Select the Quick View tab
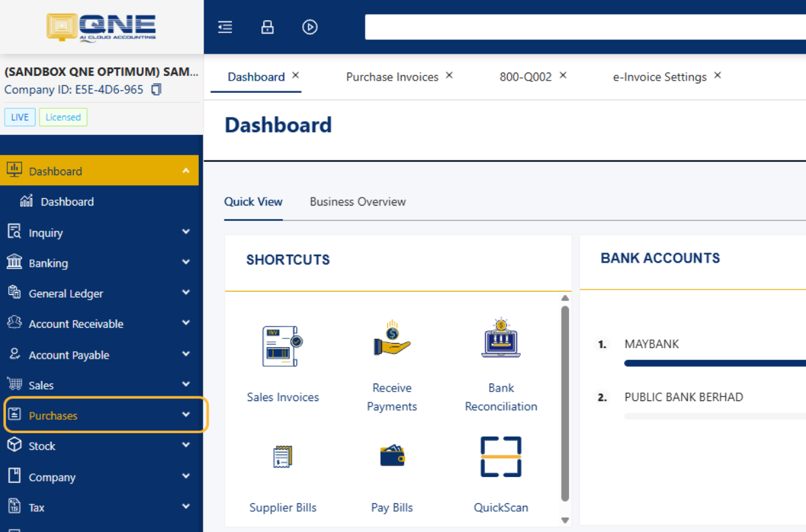This screenshot has height=532, width=806. [x=253, y=202]
